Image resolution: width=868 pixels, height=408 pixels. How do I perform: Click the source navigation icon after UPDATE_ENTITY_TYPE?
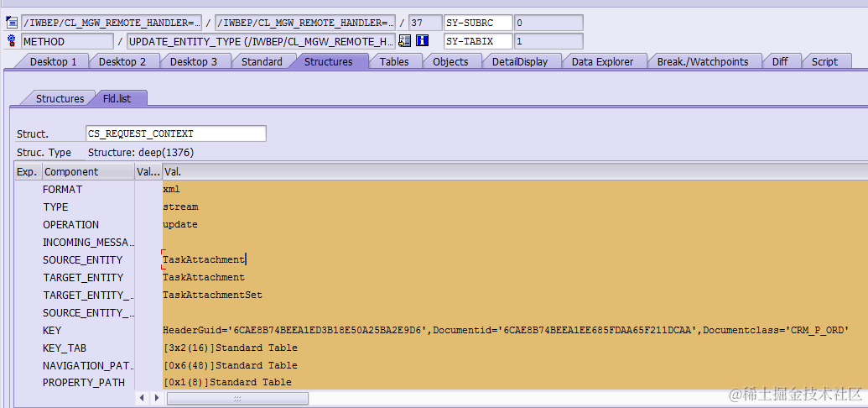[405, 41]
